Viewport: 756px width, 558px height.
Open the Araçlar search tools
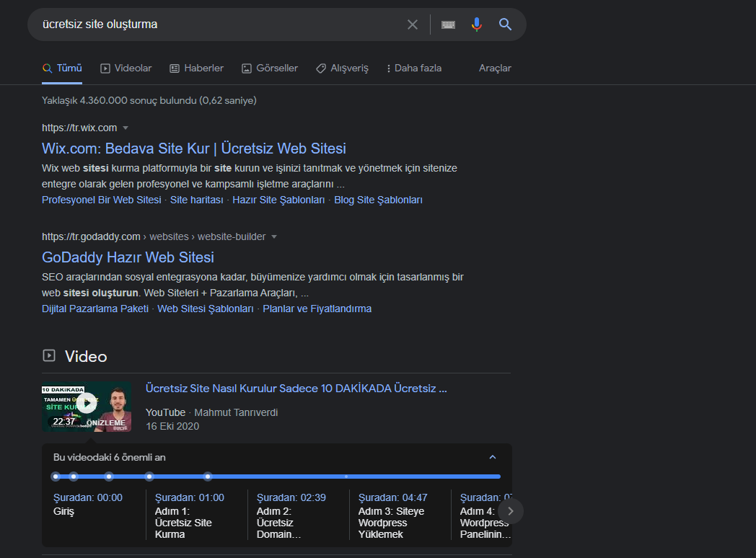pos(495,68)
